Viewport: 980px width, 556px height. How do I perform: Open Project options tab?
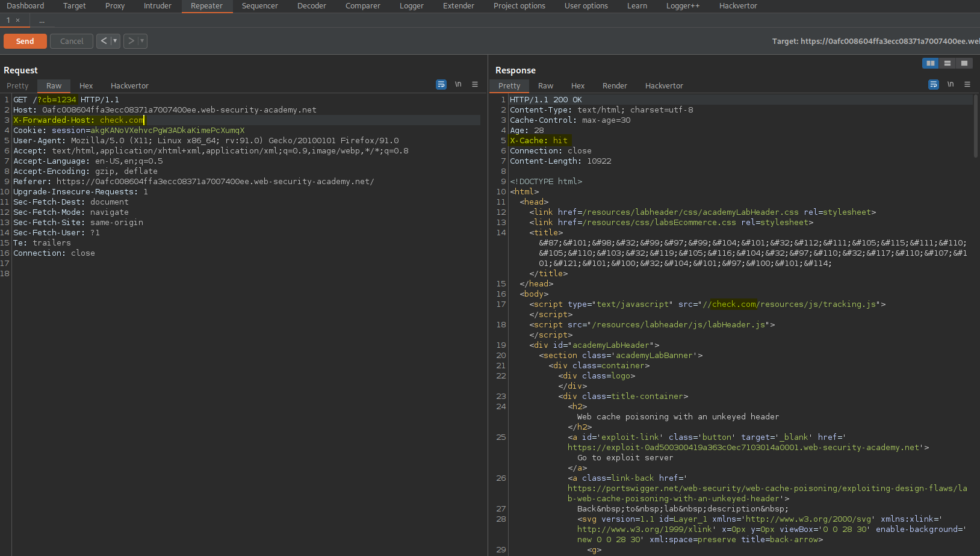(519, 6)
